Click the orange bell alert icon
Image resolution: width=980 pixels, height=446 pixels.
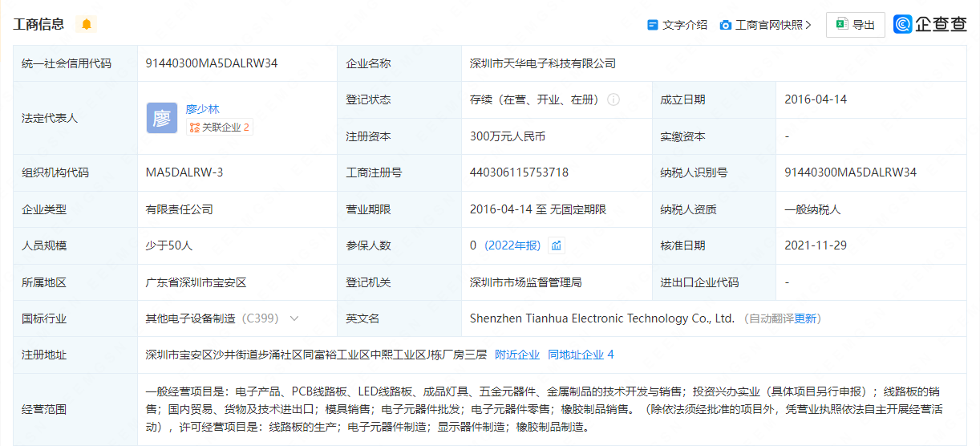pos(87,24)
